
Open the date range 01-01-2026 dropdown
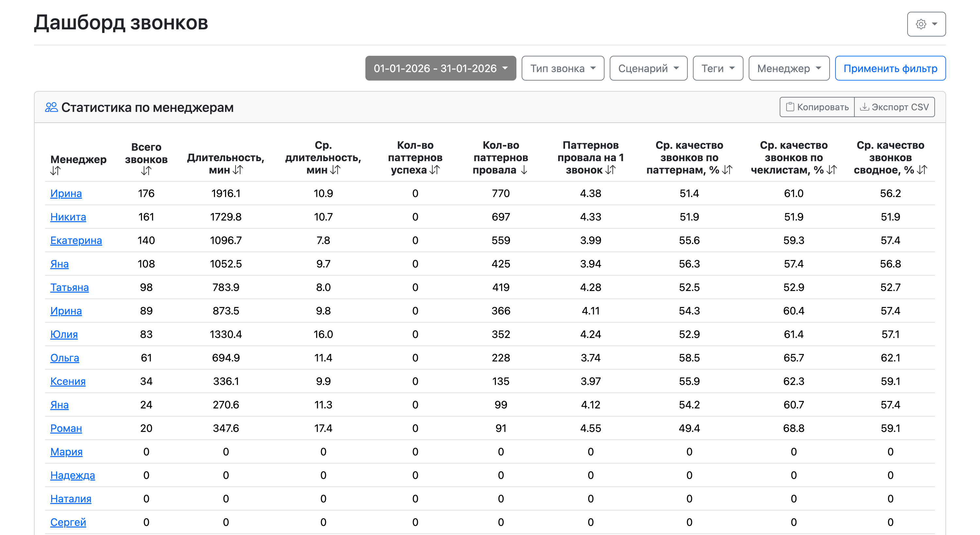(x=440, y=69)
